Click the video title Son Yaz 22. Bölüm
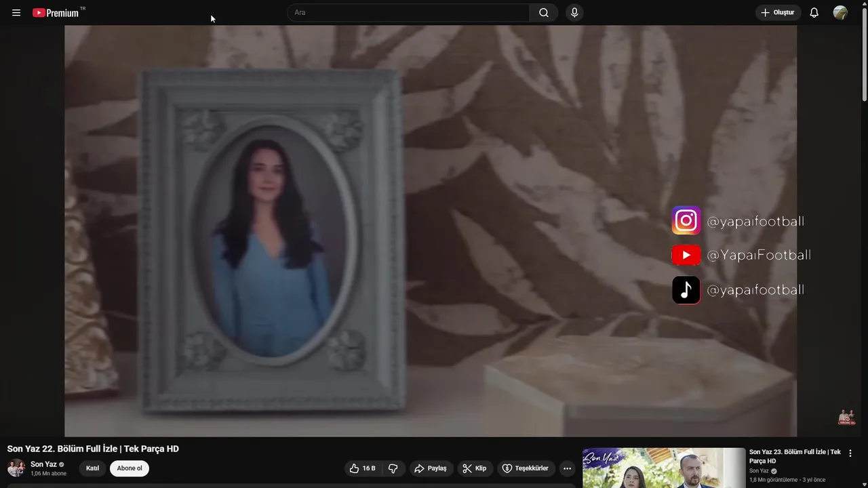Image resolution: width=868 pixels, height=488 pixels. [93, 449]
